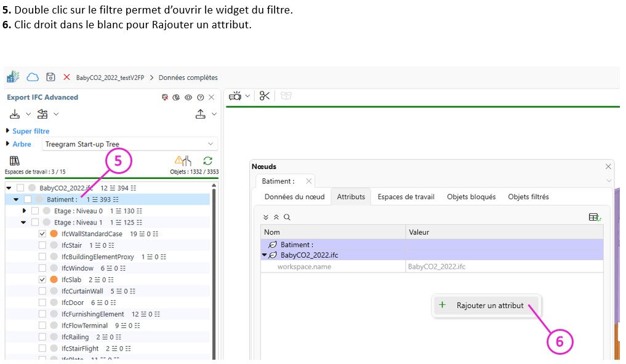This screenshot has width=626, height=364.
Task: Uncheck the IfcSlab checkbox
Action: [x=42, y=279]
